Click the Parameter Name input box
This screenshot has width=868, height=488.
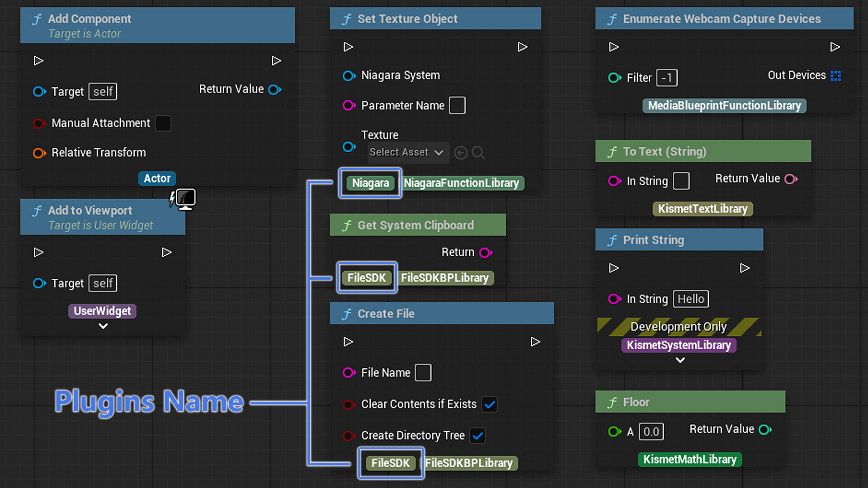[457, 105]
